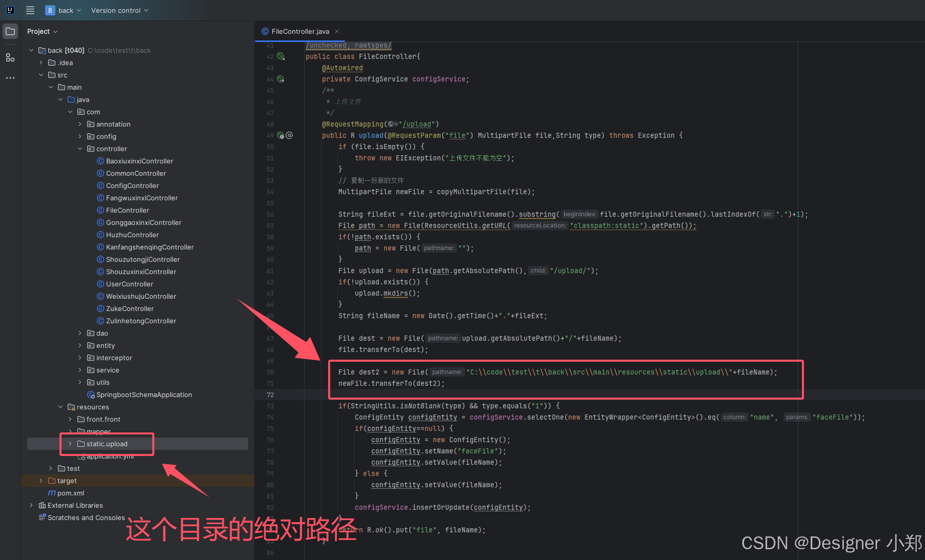Click class icon of ZukeController
Image resolution: width=925 pixels, height=560 pixels.
(100, 308)
